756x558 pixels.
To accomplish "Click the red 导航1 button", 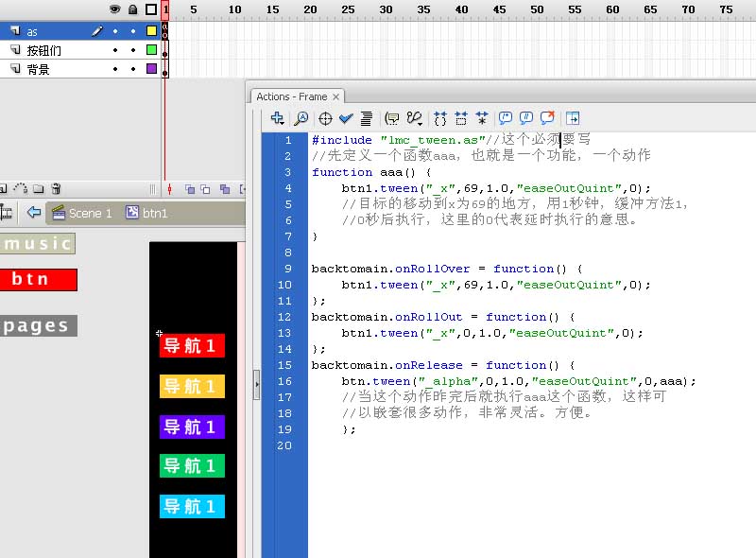I will (192, 345).
